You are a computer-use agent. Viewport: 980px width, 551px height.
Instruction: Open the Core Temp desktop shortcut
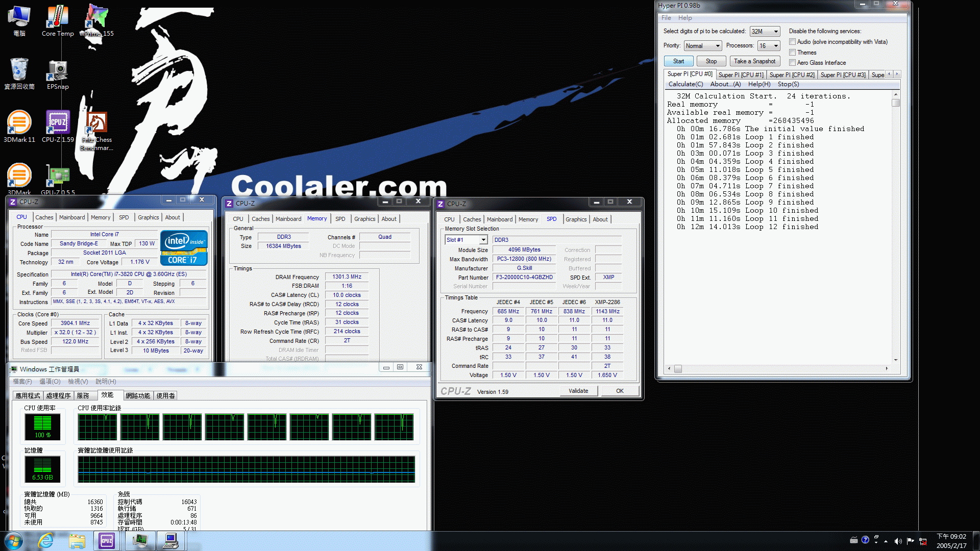[58, 20]
